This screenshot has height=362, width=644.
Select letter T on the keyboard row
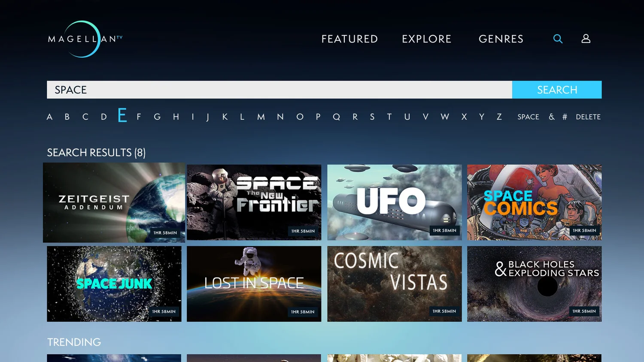pos(389,117)
